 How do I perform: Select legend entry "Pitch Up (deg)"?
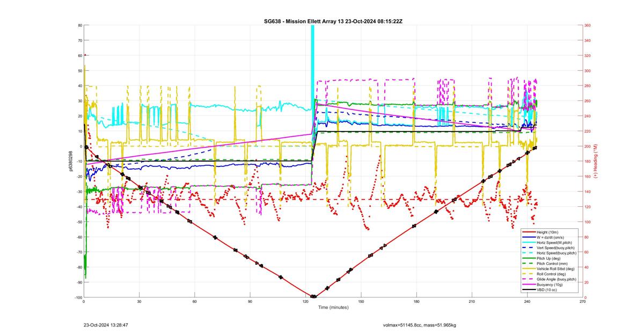pos(550,258)
